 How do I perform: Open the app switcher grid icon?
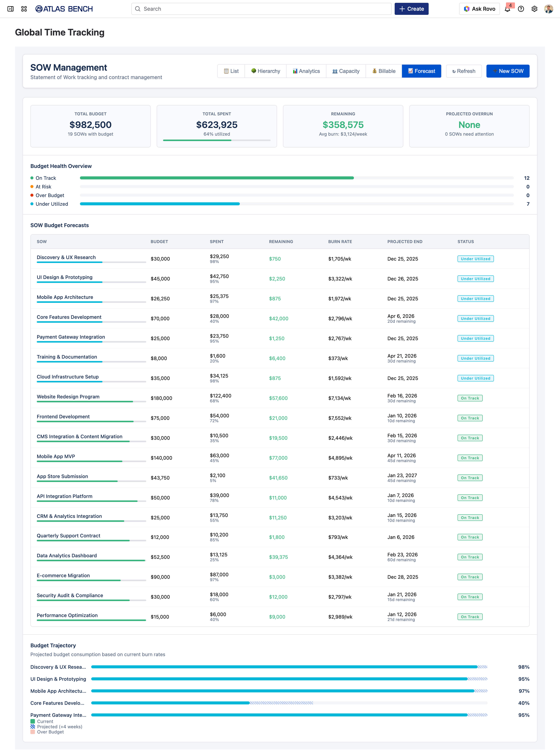coord(24,9)
